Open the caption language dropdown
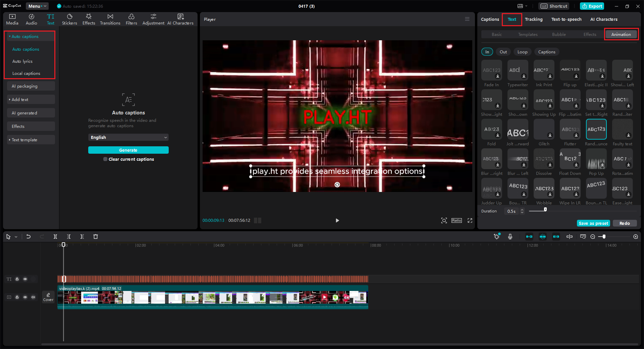 [x=128, y=137]
